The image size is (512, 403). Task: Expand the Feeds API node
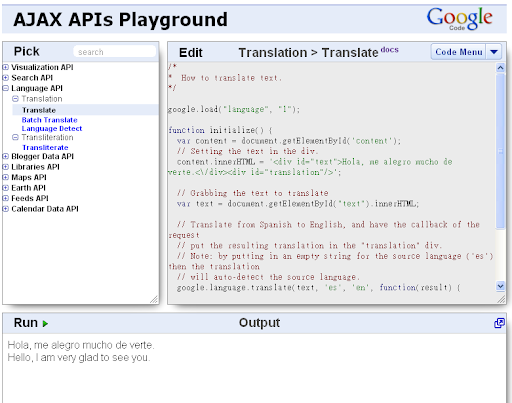tap(5, 198)
